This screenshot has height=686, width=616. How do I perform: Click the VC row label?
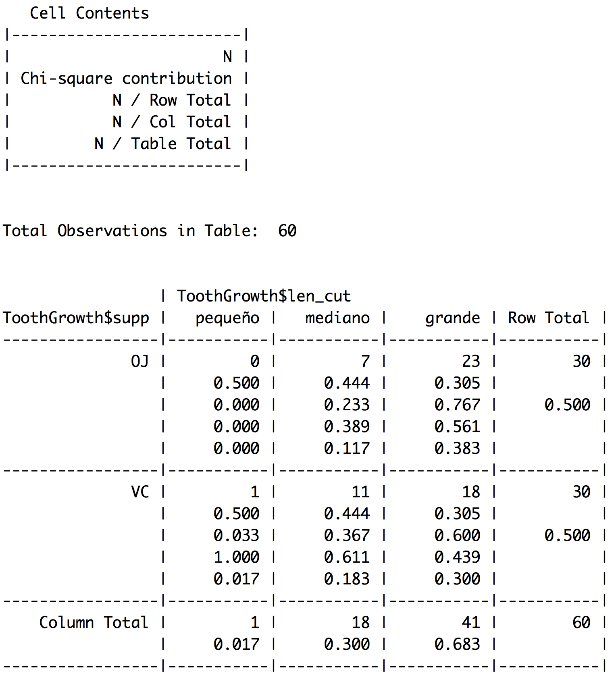point(140,492)
